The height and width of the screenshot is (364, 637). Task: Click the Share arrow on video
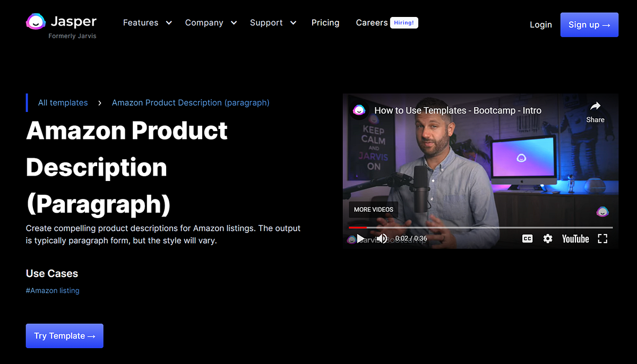coord(596,106)
